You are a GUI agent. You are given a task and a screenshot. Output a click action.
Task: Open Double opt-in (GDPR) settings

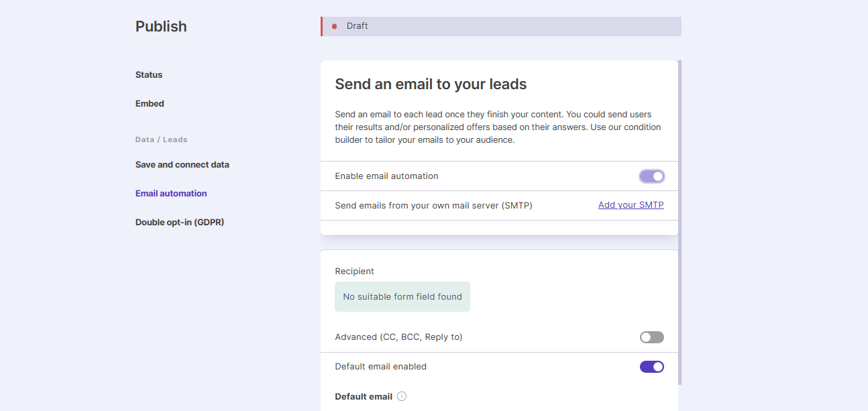(179, 222)
